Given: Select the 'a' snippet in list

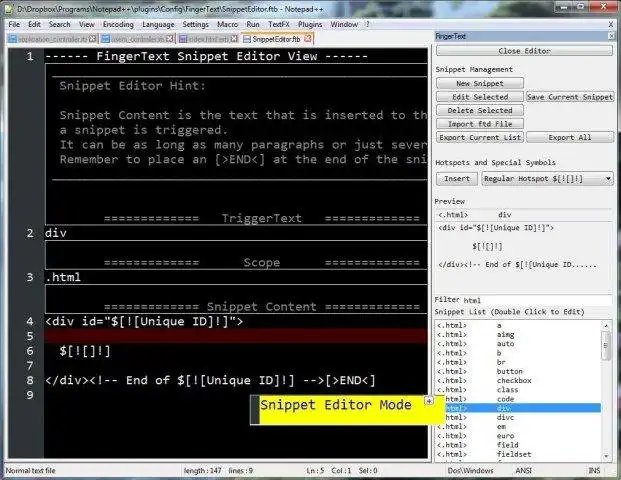Looking at the screenshot, I should [518, 325].
